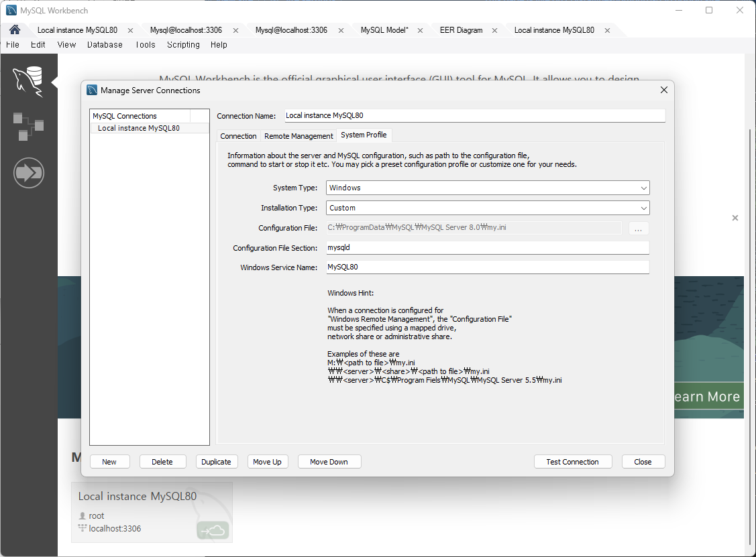Click the root user text on the tile

97,516
